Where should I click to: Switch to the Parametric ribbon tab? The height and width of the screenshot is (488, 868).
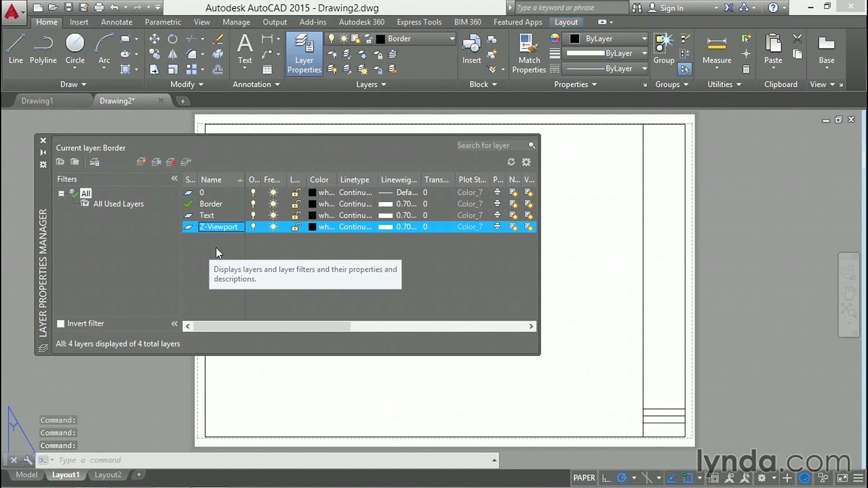[163, 22]
